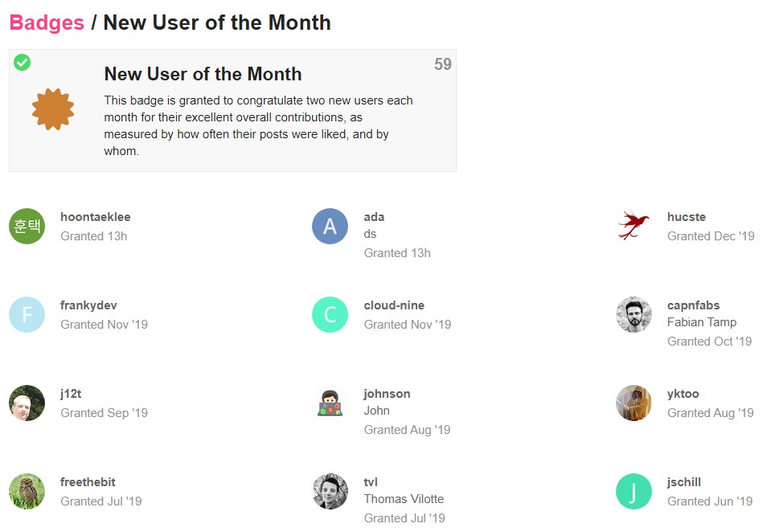Screen dimensions: 767x532
Task: Click hucste's red bird avatar
Action: click(634, 226)
